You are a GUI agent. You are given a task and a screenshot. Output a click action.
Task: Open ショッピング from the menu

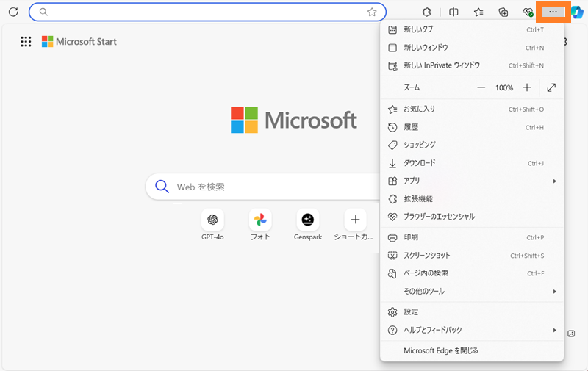click(x=472, y=145)
